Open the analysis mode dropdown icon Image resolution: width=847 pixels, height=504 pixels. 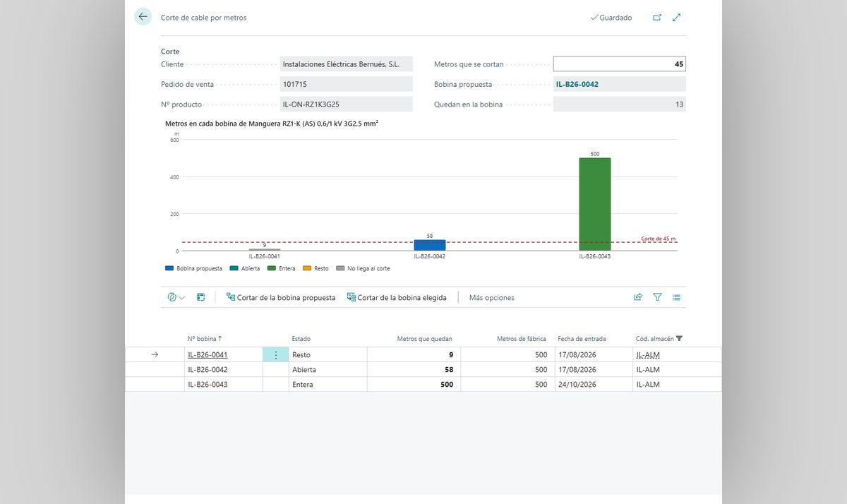pyautogui.click(x=176, y=298)
